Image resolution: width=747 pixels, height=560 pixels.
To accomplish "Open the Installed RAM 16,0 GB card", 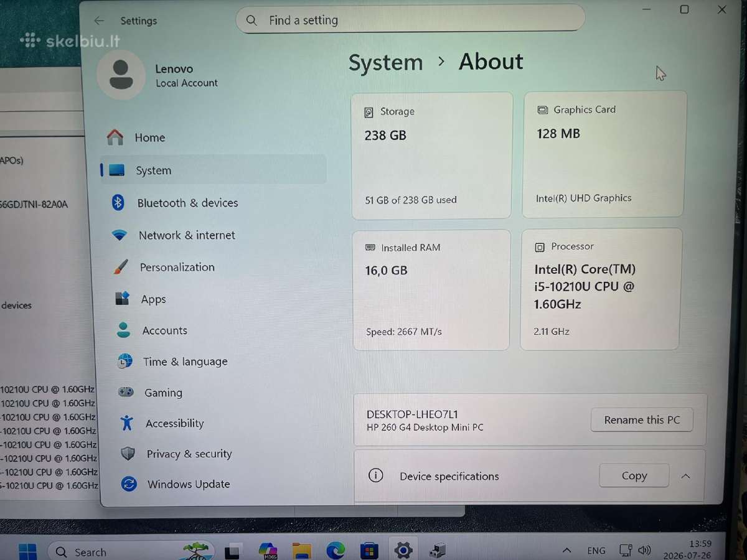I will pyautogui.click(x=431, y=290).
